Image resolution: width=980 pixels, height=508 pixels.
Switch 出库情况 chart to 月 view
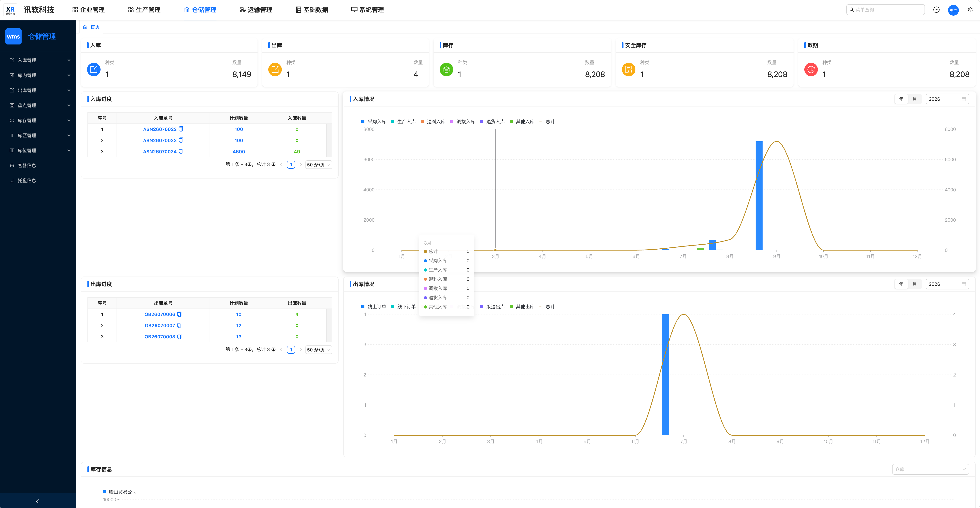pos(915,284)
